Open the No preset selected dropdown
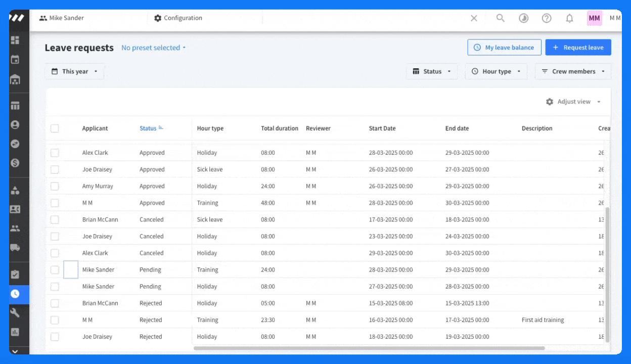This screenshot has width=631, height=364. pos(154,48)
